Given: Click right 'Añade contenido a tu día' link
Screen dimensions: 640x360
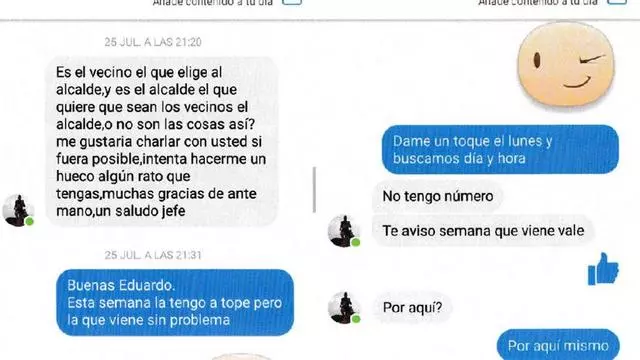Looking at the screenshot, I should [538, 2].
